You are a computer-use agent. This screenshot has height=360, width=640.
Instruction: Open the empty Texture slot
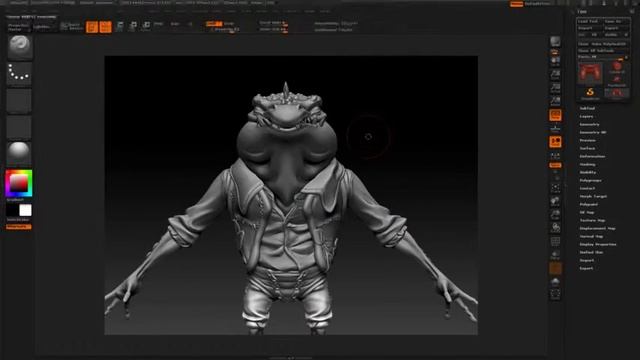coord(19,127)
